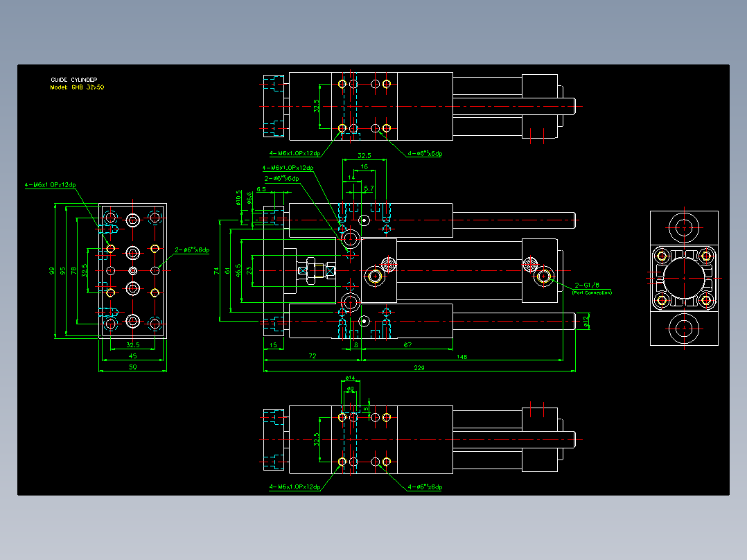Select the "50" width dimension
Image resolution: width=747 pixels, height=560 pixels.
[x=132, y=367]
